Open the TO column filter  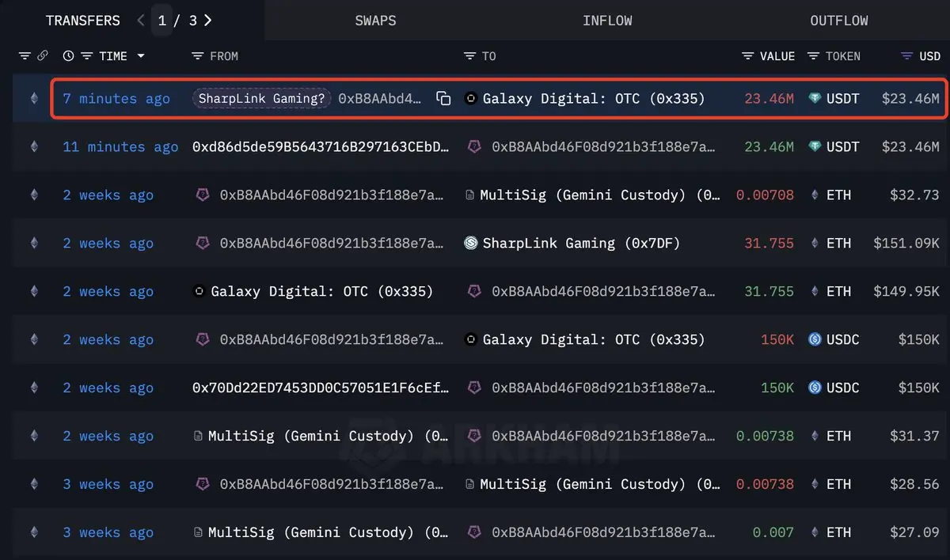coord(469,56)
